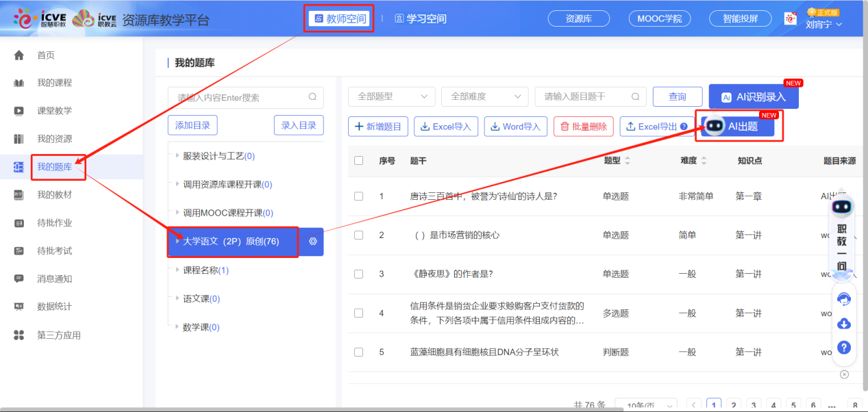Click the help icon next to Excel导出
Screen dimensions: 868x412
[683, 127]
